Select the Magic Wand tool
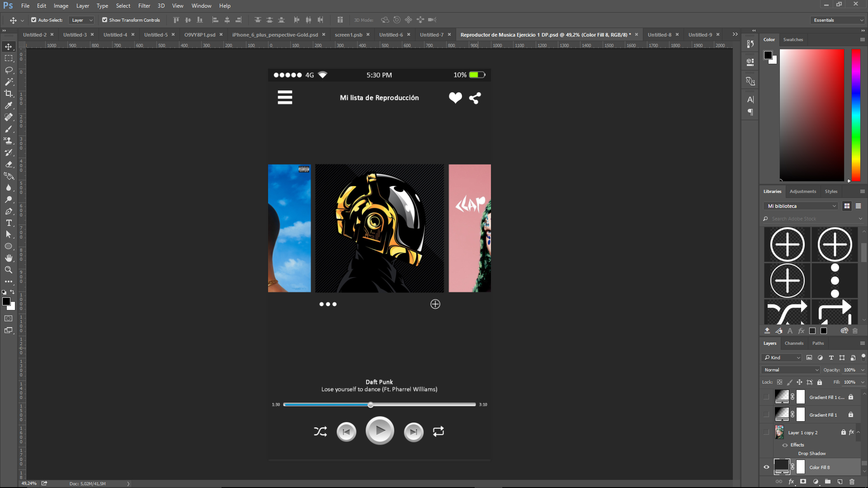This screenshot has width=868, height=488. 9,82
